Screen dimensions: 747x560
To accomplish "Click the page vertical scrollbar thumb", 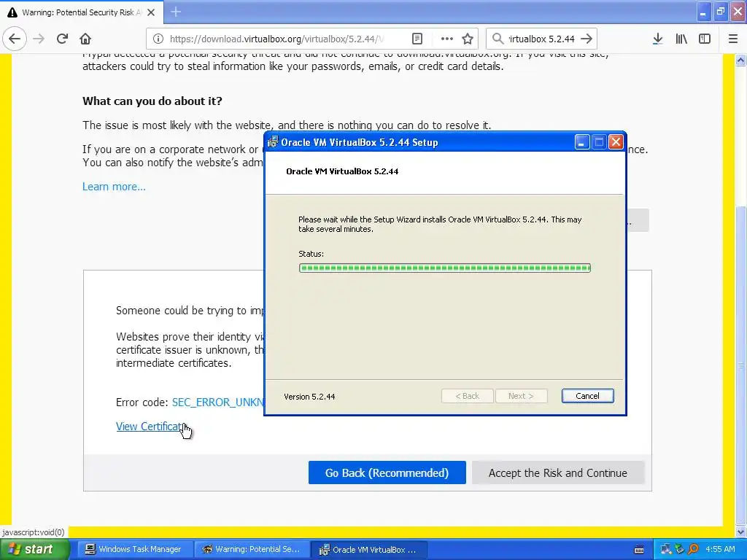I will pyautogui.click(x=740, y=365).
